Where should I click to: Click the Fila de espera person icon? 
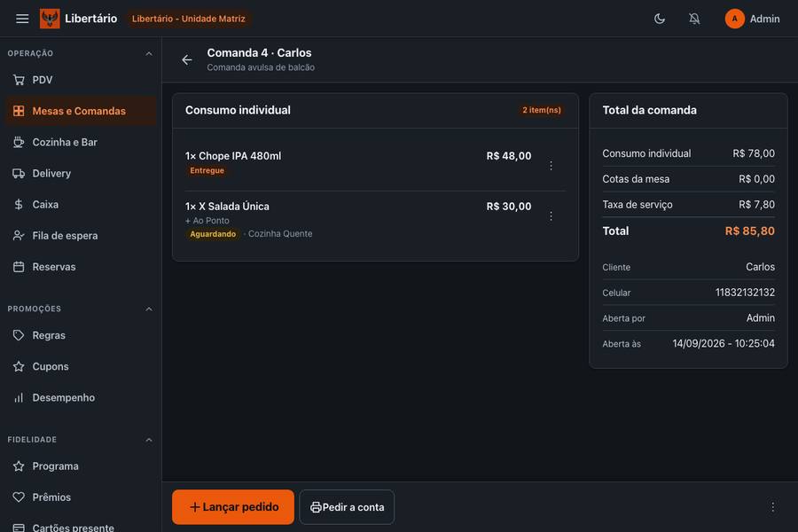[19, 236]
